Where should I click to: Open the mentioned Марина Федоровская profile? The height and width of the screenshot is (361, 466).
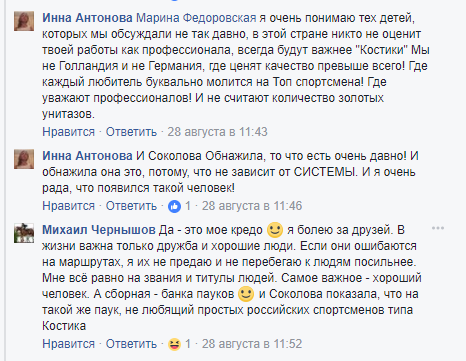point(196,18)
